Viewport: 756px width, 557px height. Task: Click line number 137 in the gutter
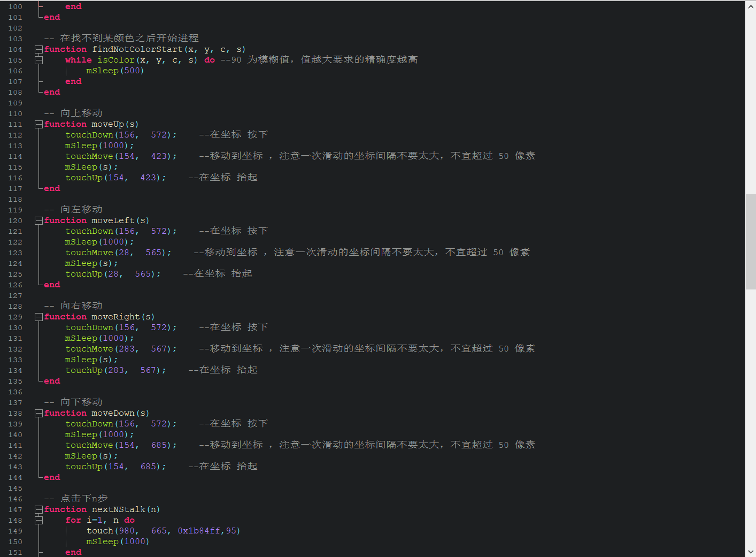point(16,402)
